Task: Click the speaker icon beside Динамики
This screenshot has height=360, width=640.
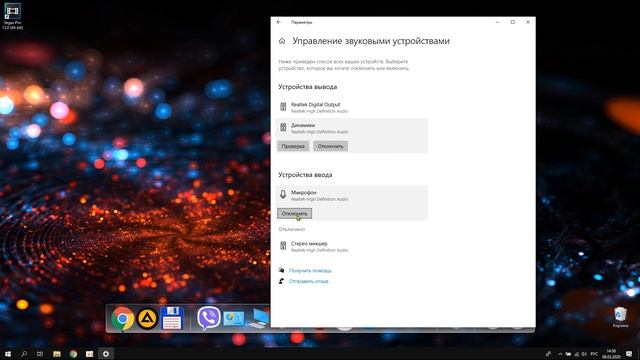Action: pos(283,127)
